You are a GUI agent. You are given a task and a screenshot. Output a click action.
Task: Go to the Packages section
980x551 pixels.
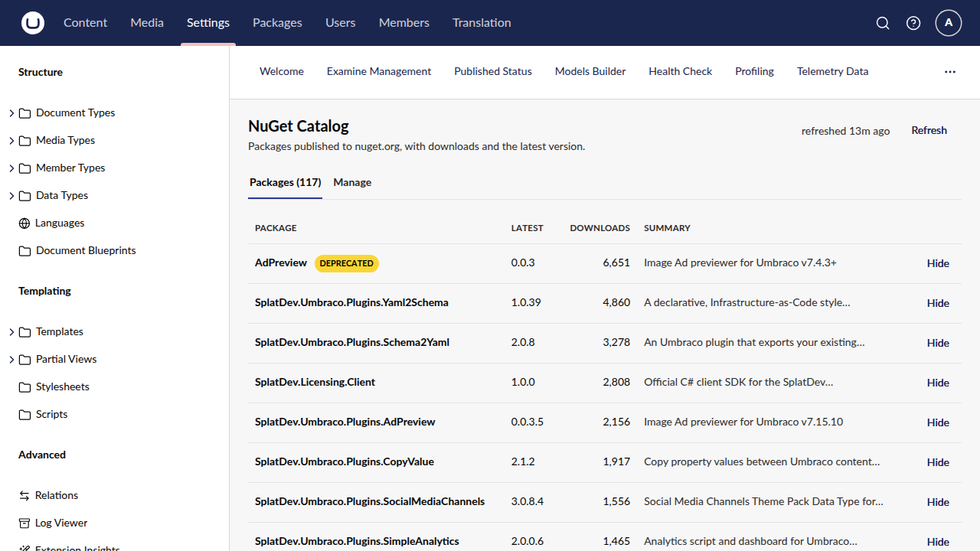tap(277, 23)
